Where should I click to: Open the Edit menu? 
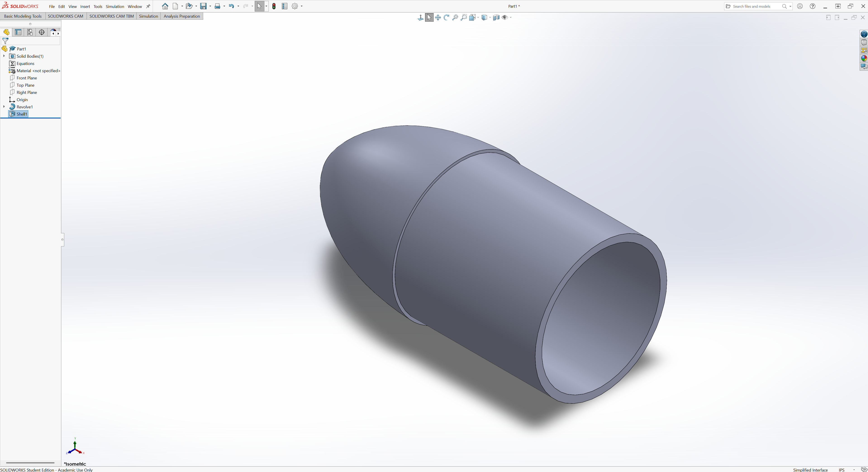tap(61, 6)
